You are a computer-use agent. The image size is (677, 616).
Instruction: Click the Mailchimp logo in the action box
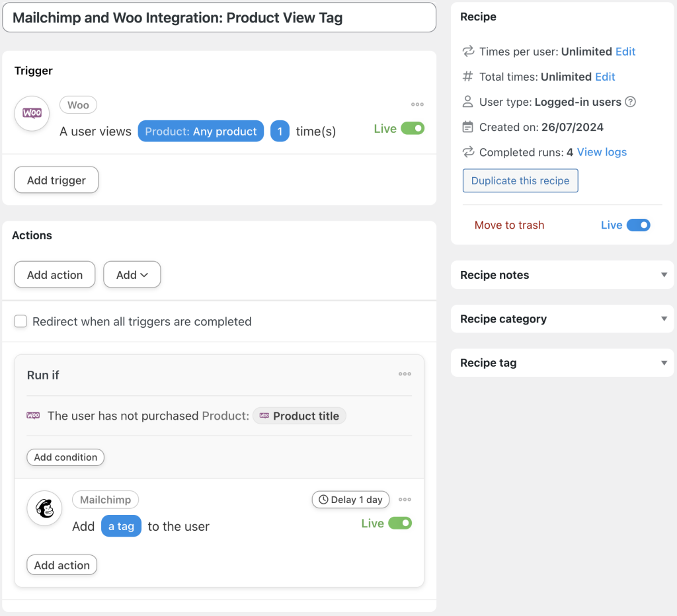[44, 509]
